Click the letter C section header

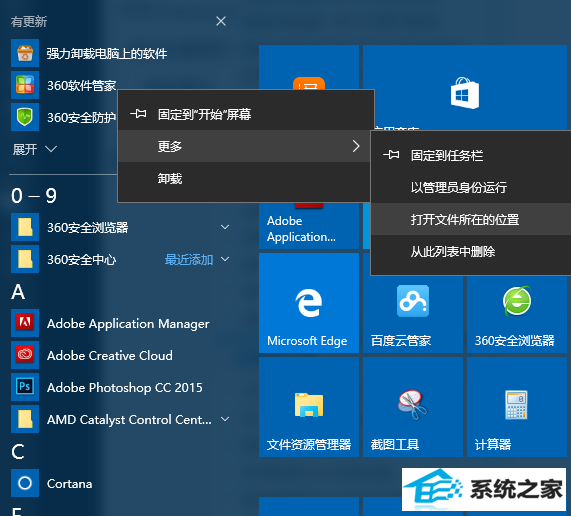point(18,452)
